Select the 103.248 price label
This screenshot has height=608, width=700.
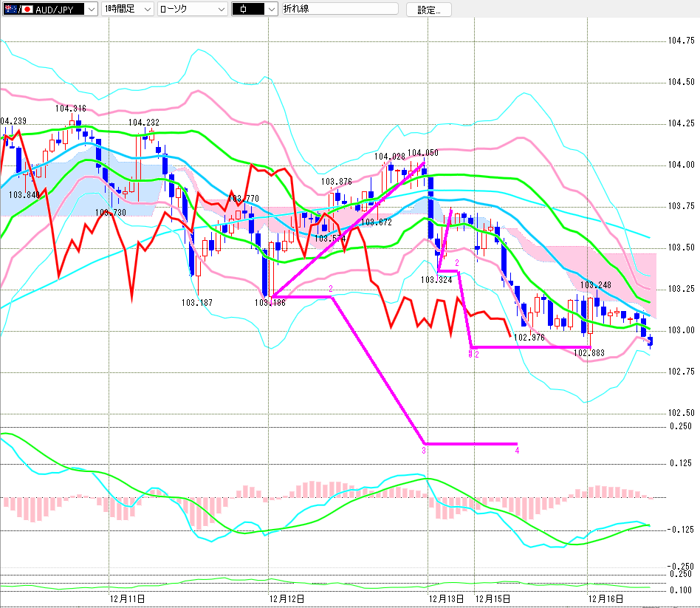595,285
